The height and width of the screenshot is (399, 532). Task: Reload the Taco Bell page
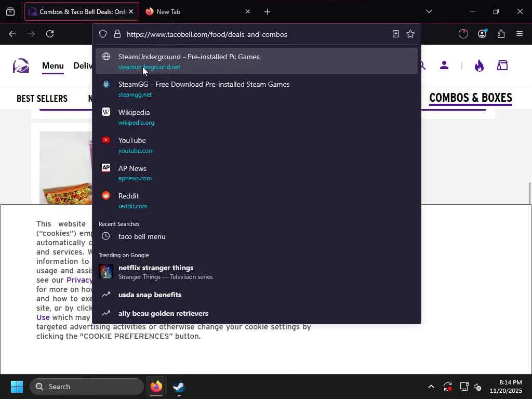click(x=50, y=34)
